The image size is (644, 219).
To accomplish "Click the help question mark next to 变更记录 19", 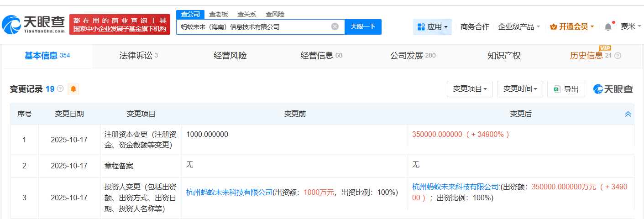I will coord(60,89).
